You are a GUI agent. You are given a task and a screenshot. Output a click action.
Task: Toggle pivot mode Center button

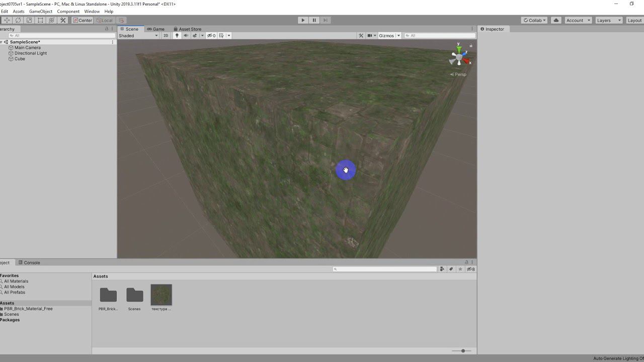coord(83,20)
